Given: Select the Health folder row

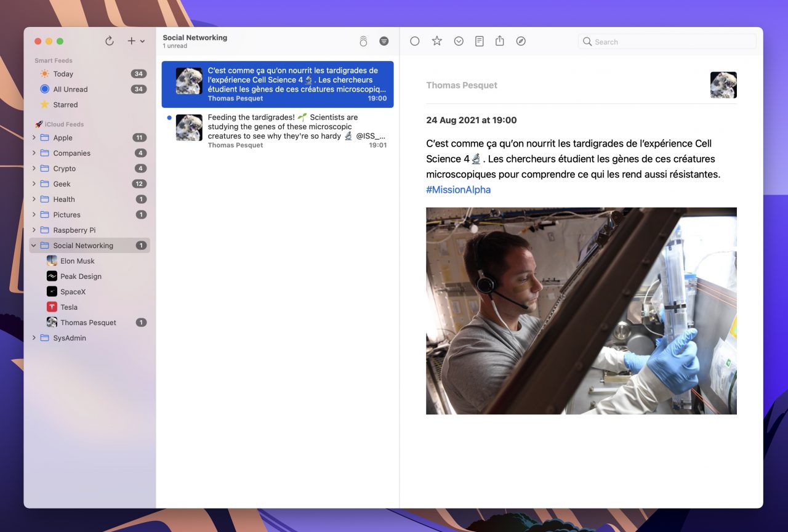Looking at the screenshot, I should (90, 199).
